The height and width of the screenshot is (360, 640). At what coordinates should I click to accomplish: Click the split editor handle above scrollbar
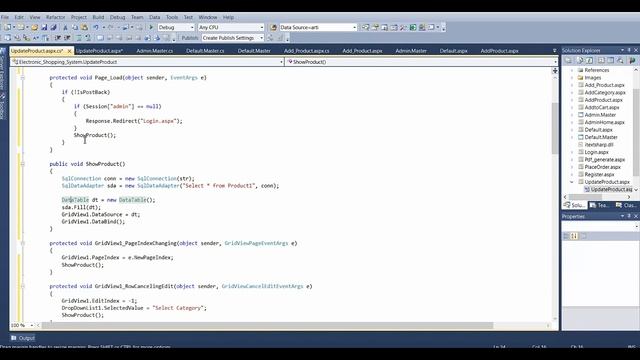[x=555, y=71]
